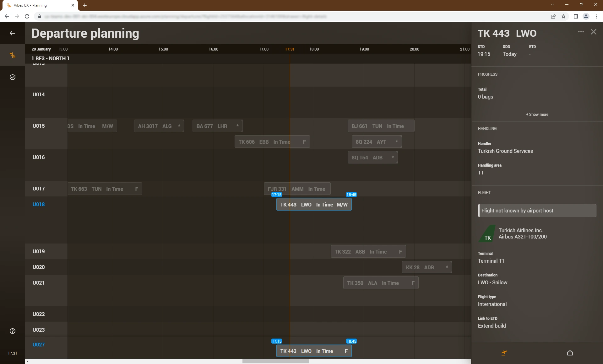Click the 17:15 start marker on U027
The image size is (603, 364).
coord(277,341)
